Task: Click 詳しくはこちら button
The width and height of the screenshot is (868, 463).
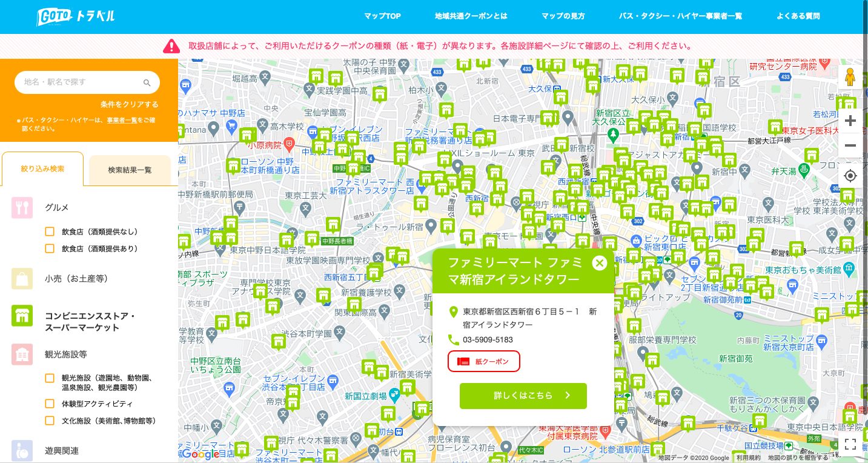Action: (523, 396)
